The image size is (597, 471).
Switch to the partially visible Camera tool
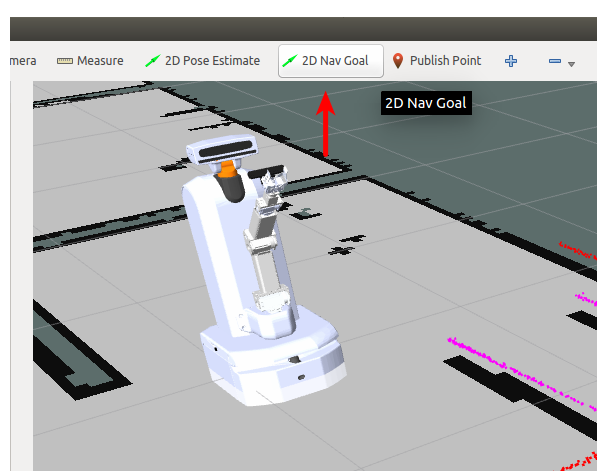[23, 61]
